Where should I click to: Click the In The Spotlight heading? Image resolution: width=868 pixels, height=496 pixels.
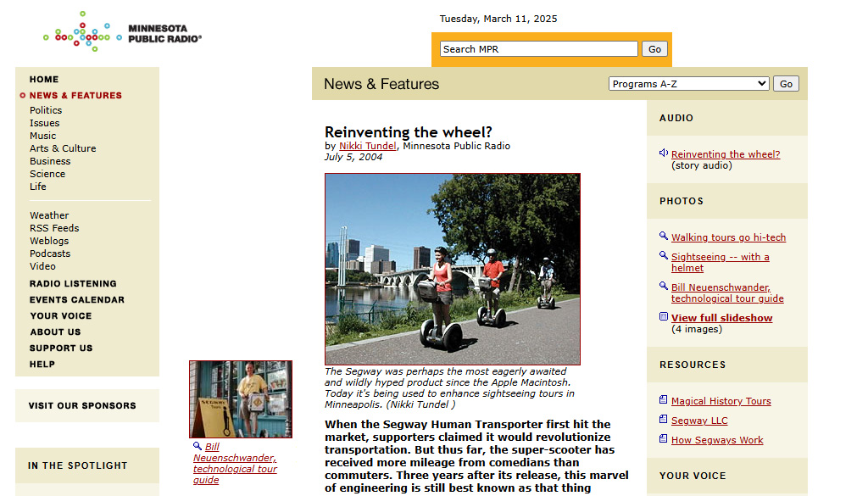tap(77, 465)
